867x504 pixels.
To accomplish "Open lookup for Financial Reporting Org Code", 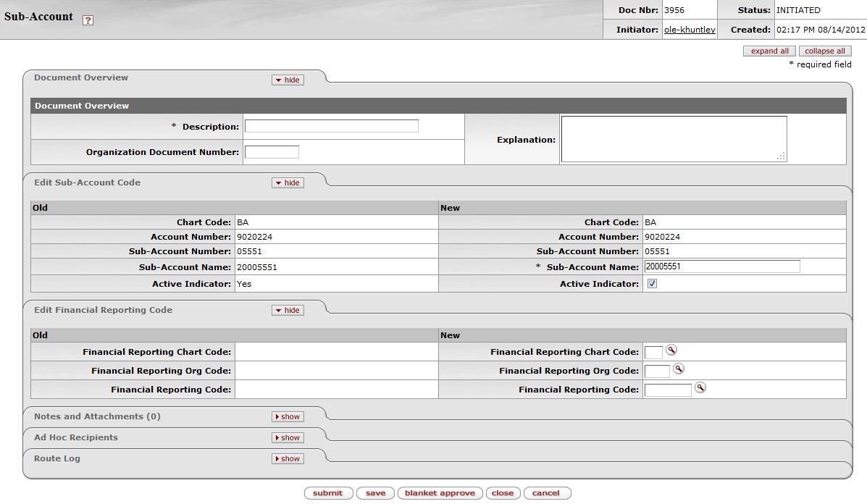I will click(x=679, y=369).
